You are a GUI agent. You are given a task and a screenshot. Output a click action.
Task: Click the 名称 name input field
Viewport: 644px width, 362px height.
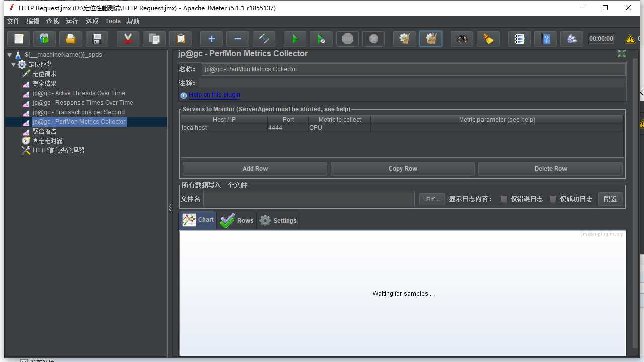[414, 69]
